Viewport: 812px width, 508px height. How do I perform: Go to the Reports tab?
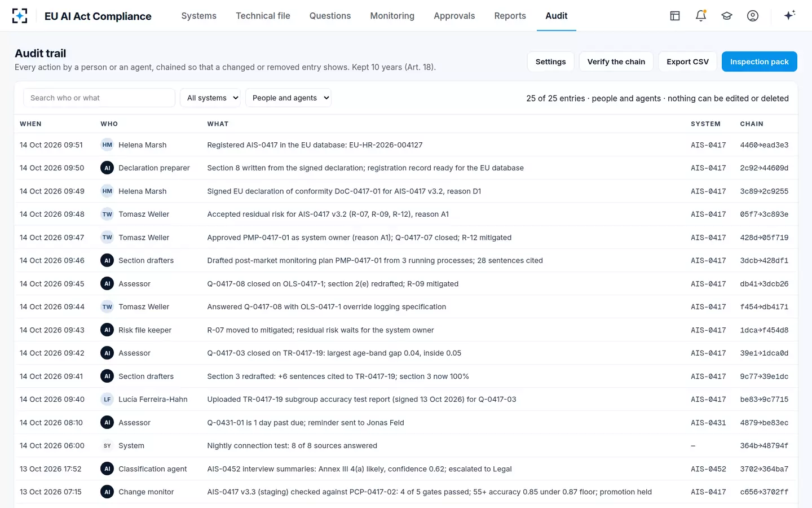click(x=510, y=16)
